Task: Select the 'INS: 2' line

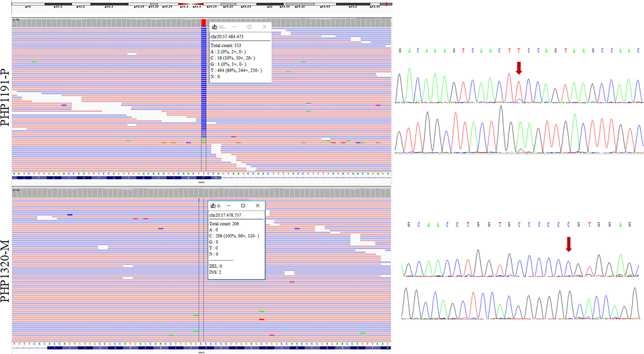Action: point(215,272)
